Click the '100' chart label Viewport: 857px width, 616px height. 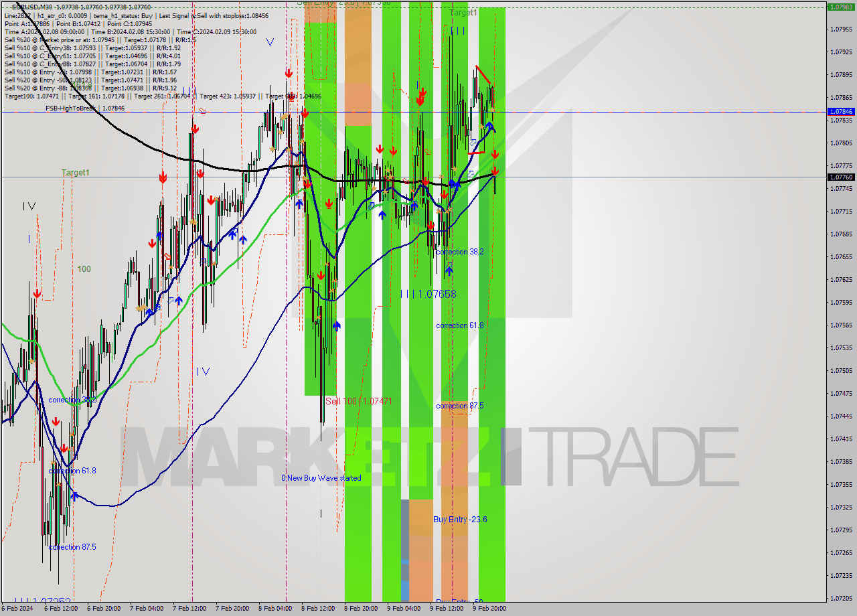point(84,269)
